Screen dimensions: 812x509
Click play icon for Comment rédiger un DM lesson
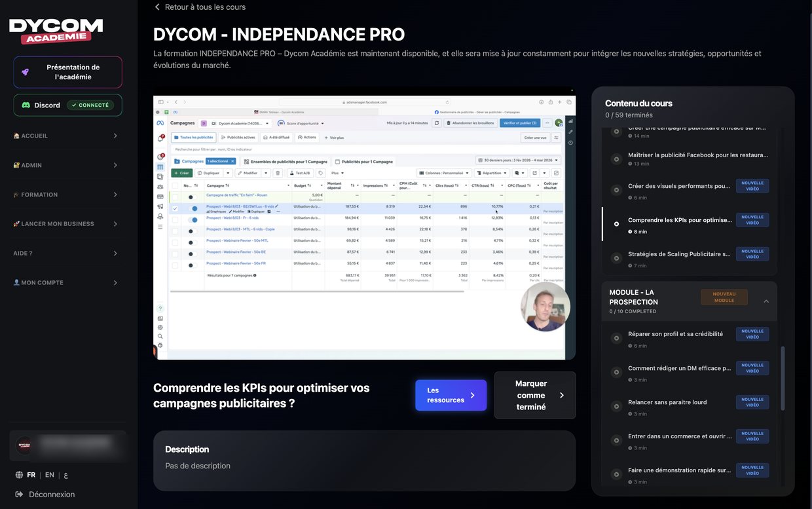pyautogui.click(x=616, y=372)
